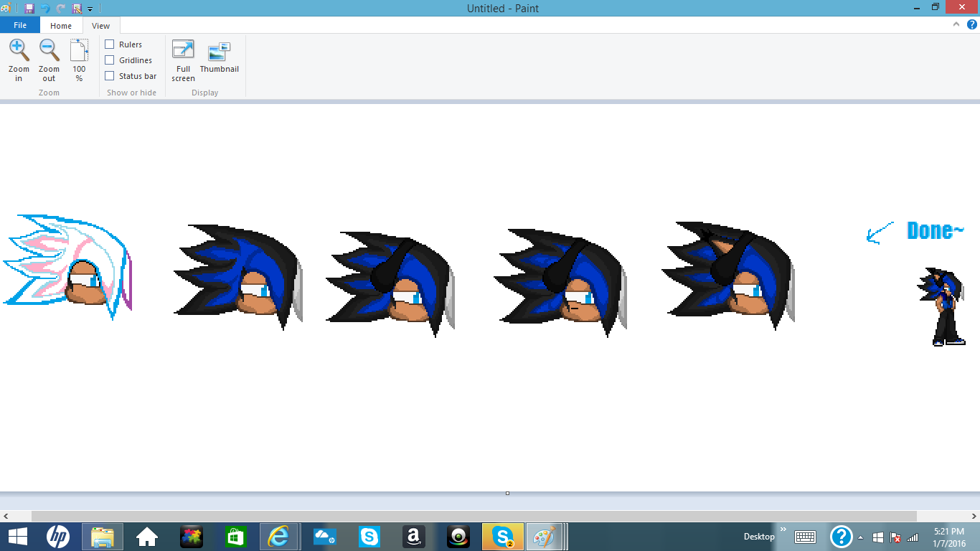Collapse the ribbon with the chevron arrow

(x=956, y=24)
